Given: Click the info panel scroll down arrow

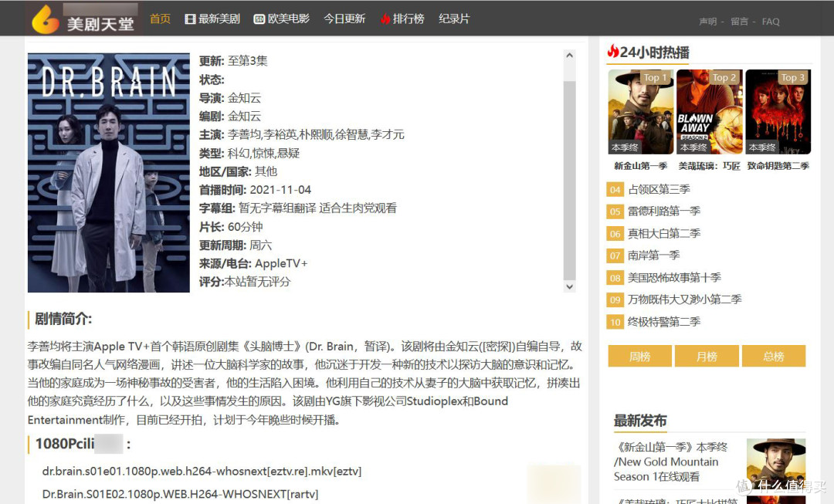Looking at the screenshot, I should click(x=570, y=286).
